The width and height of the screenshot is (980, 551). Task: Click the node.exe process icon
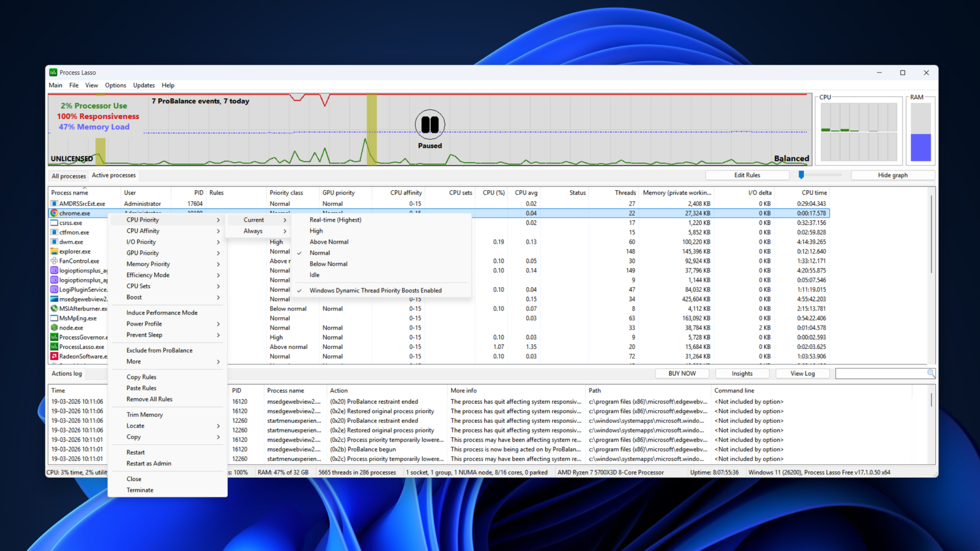tap(54, 328)
